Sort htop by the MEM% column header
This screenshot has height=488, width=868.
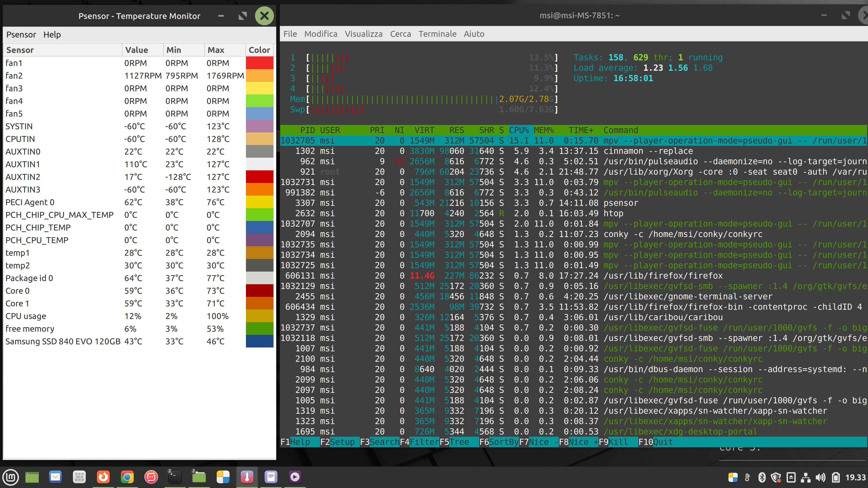[543, 130]
